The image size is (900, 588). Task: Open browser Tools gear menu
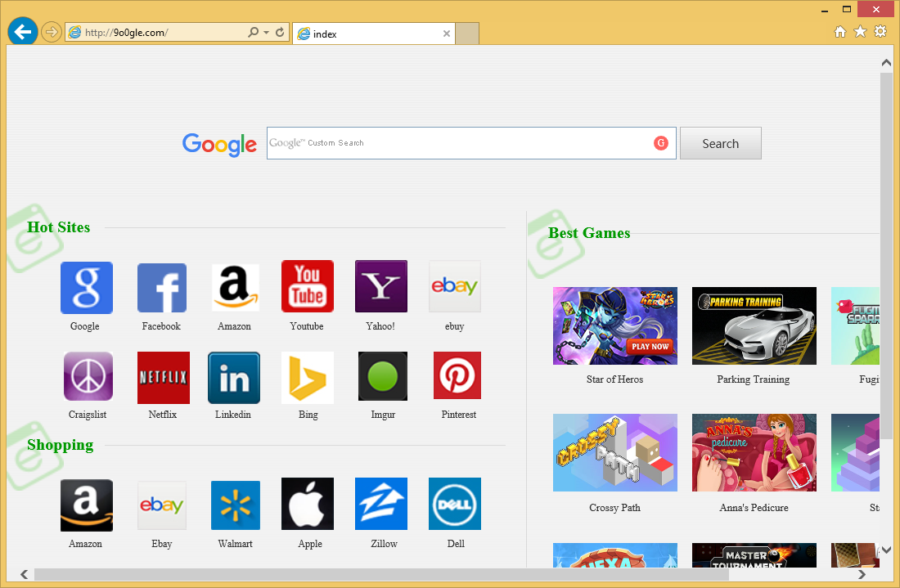(880, 32)
